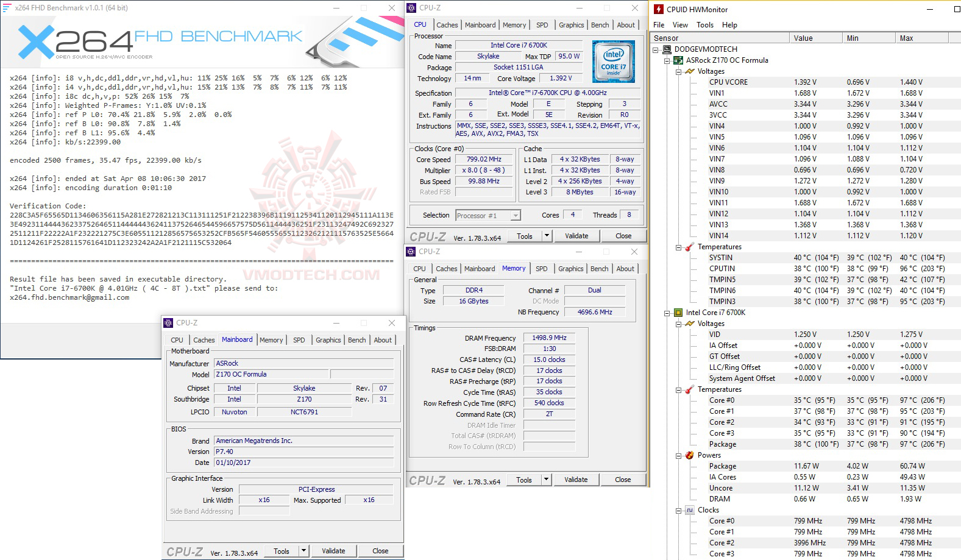The width and height of the screenshot is (961, 560).
Task: Click the BIOS version P7.40 field
Action: click(x=303, y=452)
